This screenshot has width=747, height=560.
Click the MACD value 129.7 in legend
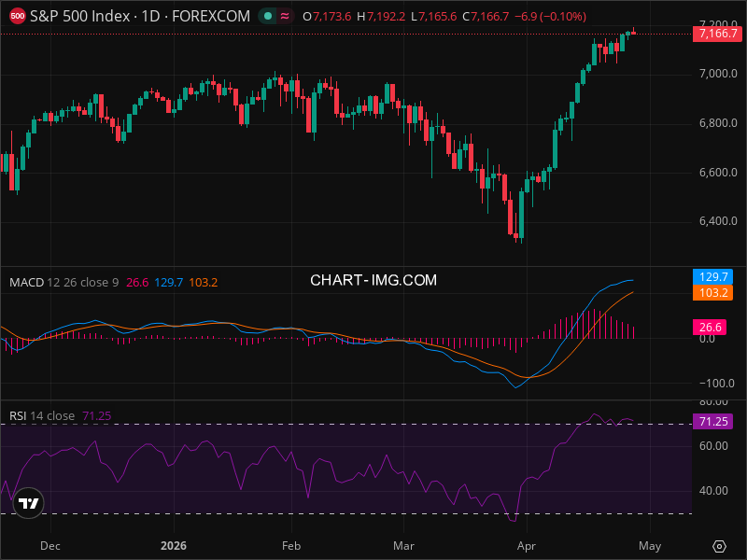point(169,283)
